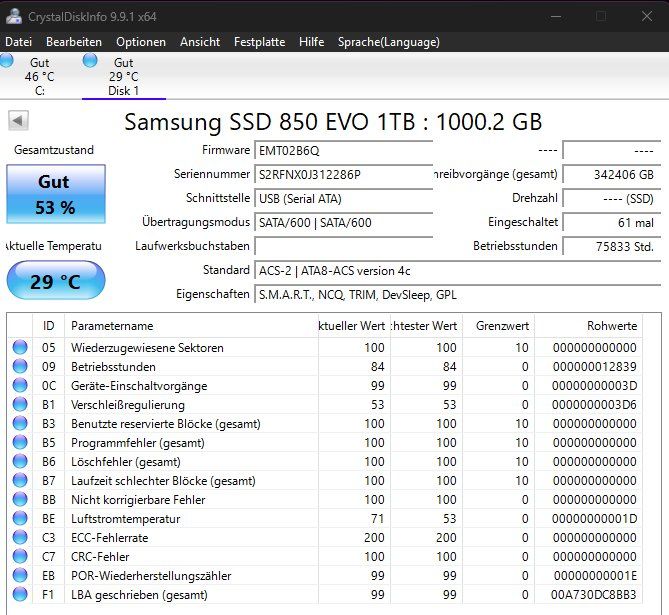This screenshot has height=615, width=669.
Task: Click the CrystalDiskInfo app icon in title bar
Action: [14, 16]
